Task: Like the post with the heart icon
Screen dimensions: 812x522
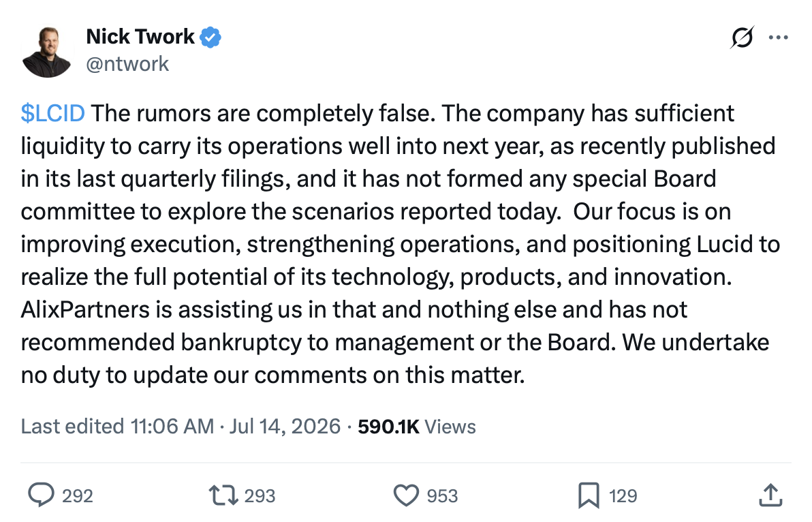Action: (x=406, y=495)
